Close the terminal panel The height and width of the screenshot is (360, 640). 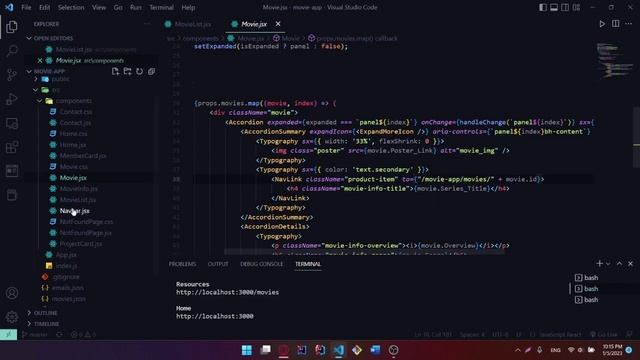pos(630,264)
